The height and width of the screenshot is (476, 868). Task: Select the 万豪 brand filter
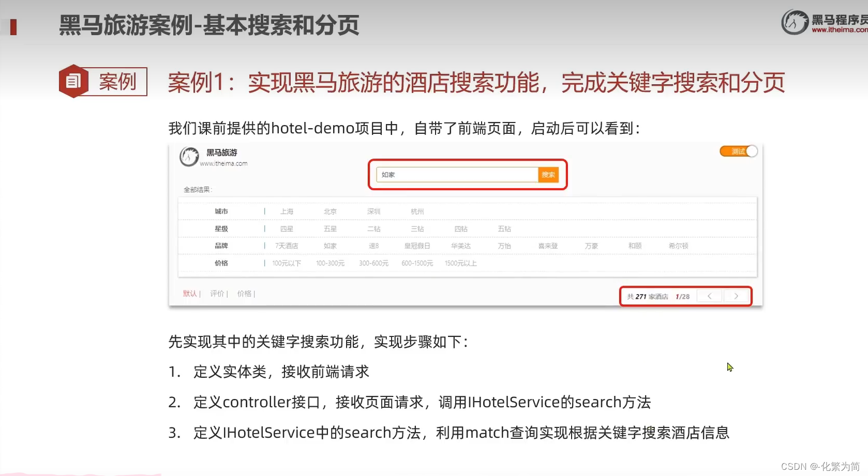click(591, 246)
